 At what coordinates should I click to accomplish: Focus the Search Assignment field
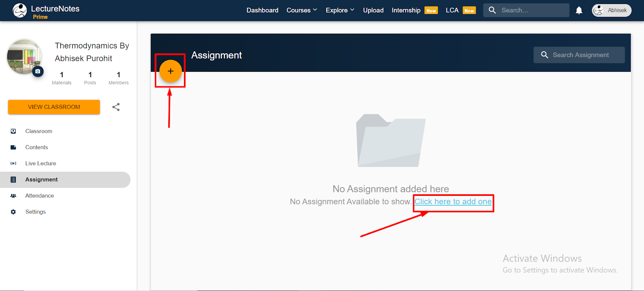click(579, 55)
